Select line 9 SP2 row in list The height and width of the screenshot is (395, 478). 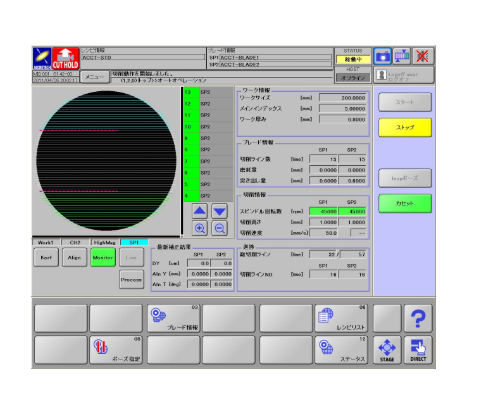[x=209, y=138]
